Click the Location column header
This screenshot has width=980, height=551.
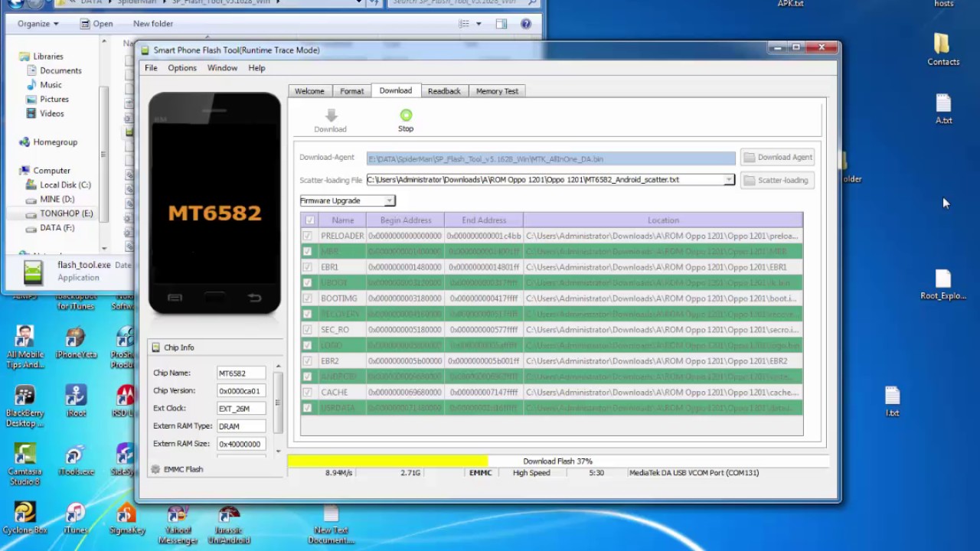point(663,220)
